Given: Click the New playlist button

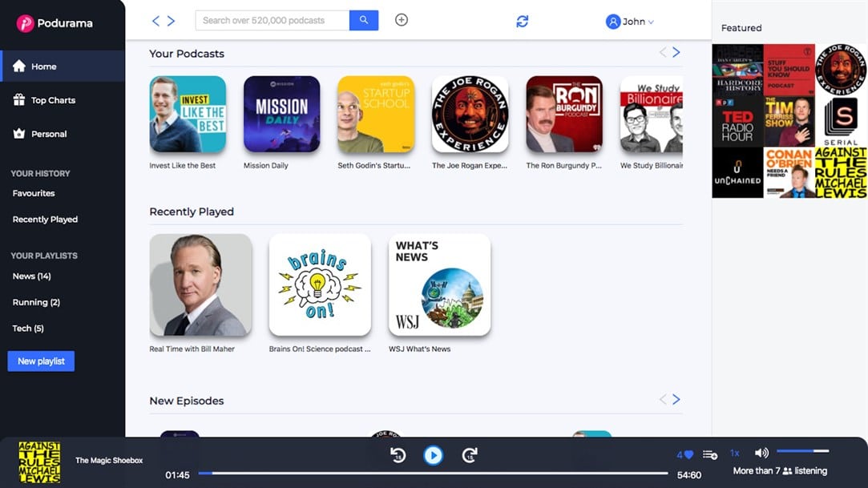Looking at the screenshot, I should pyautogui.click(x=41, y=361).
